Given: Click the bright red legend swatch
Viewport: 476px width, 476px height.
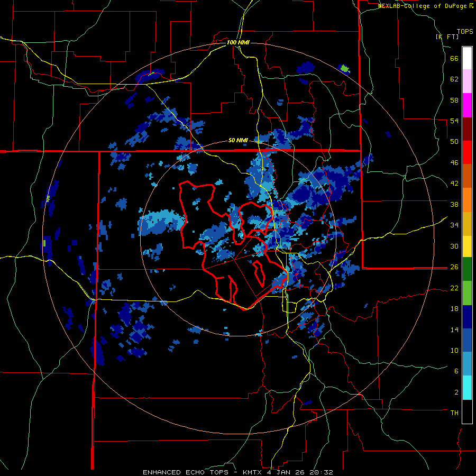Looking at the screenshot, I should click(467, 153).
